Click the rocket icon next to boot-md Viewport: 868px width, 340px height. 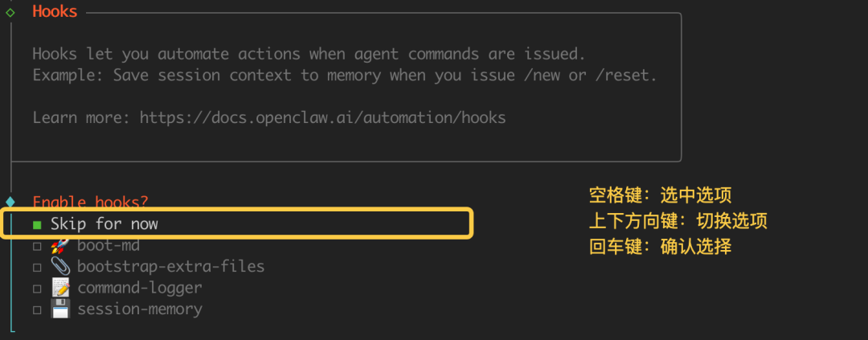click(x=60, y=245)
